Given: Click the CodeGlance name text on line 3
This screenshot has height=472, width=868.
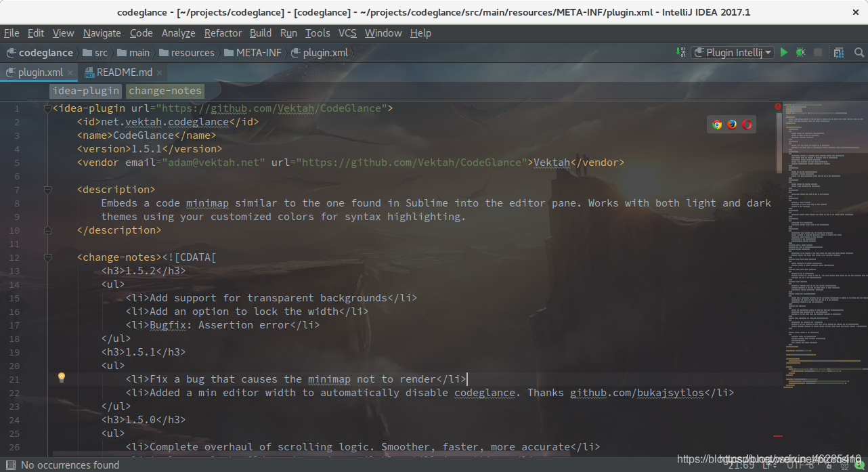Looking at the screenshot, I should point(144,135).
